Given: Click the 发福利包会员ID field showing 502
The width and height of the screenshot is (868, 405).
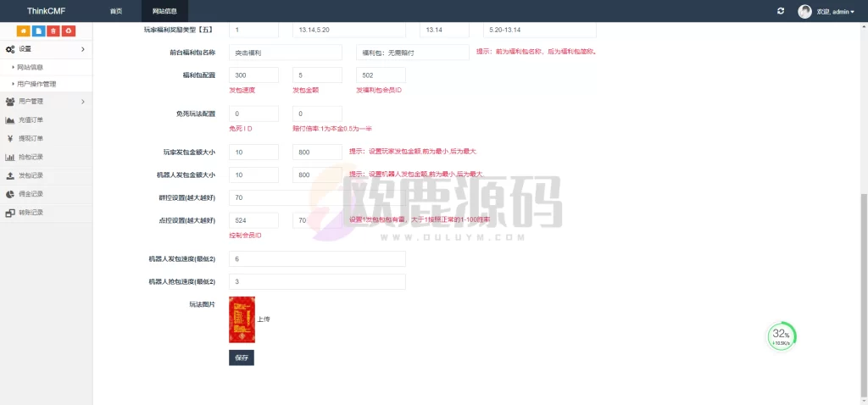Looking at the screenshot, I should 381,75.
